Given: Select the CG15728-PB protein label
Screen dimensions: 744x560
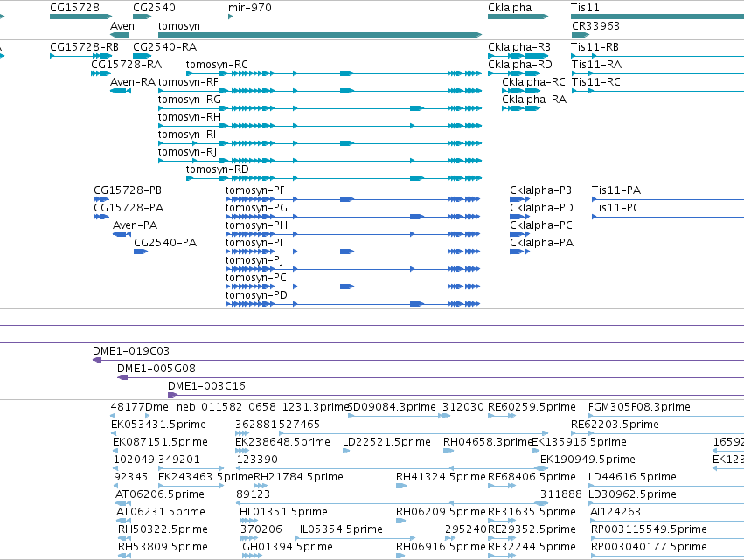Looking at the screenshot, I should [x=128, y=190].
